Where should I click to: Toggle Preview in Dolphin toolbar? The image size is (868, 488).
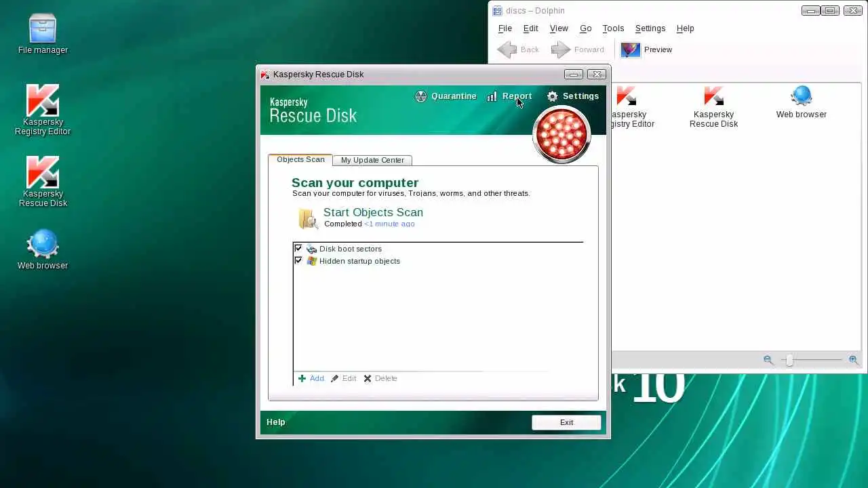646,49
